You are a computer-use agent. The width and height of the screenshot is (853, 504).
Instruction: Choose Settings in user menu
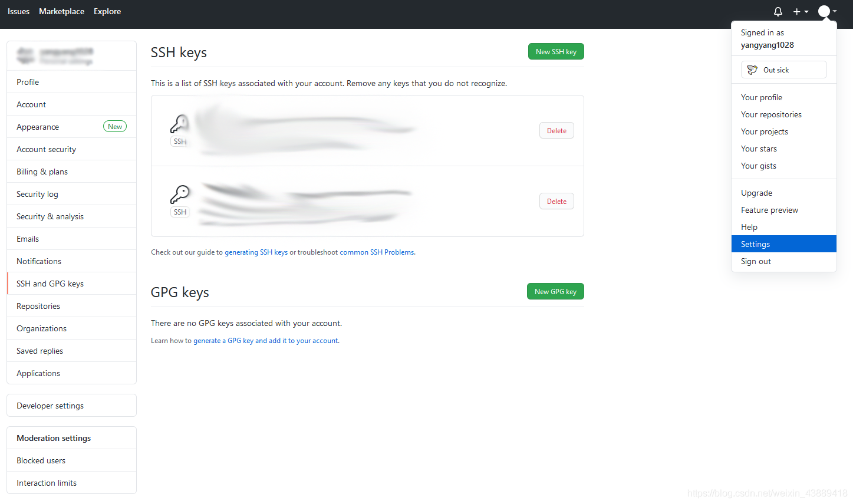pos(783,244)
